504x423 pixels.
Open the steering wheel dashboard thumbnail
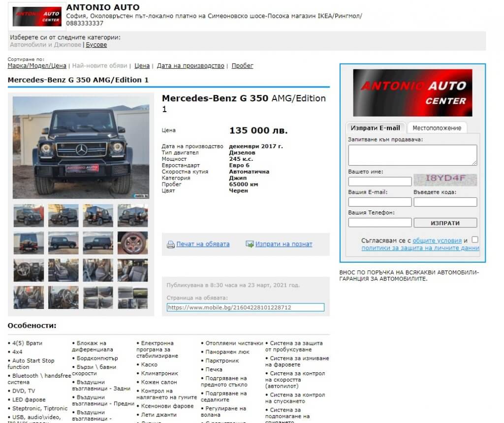pyautogui.click(x=29, y=270)
